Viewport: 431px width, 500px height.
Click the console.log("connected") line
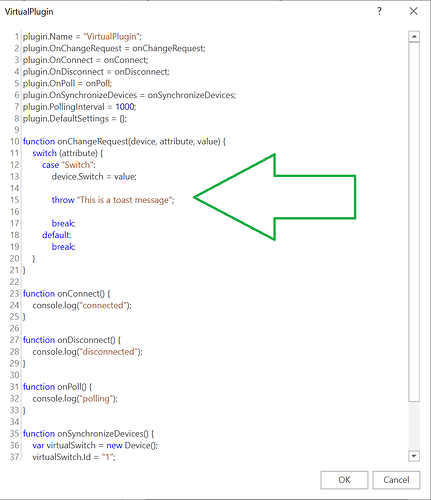tap(82, 305)
